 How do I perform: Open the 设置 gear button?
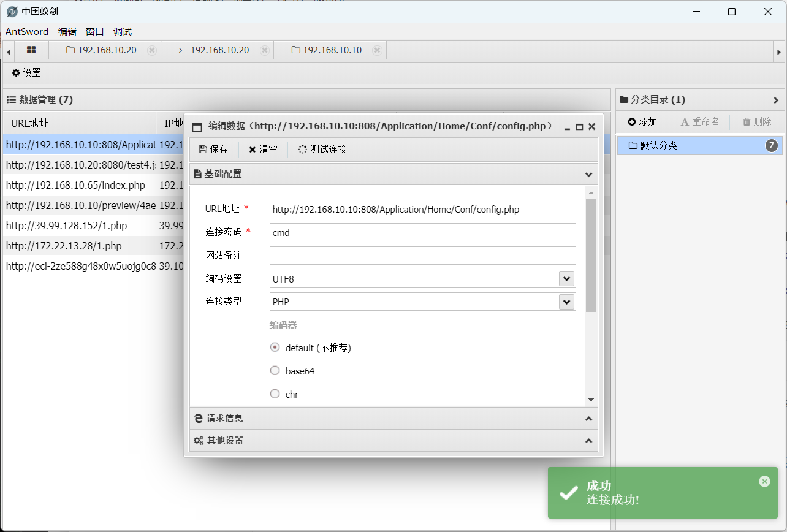26,72
